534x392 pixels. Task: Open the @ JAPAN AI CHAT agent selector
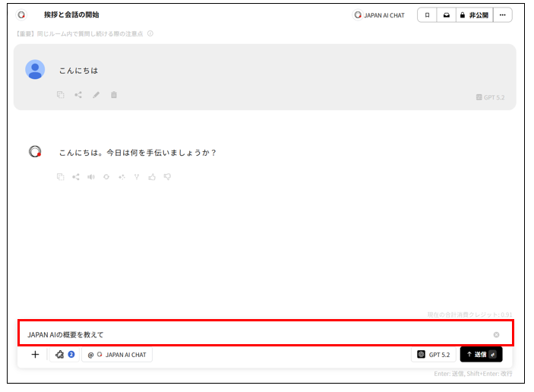pyautogui.click(x=117, y=355)
